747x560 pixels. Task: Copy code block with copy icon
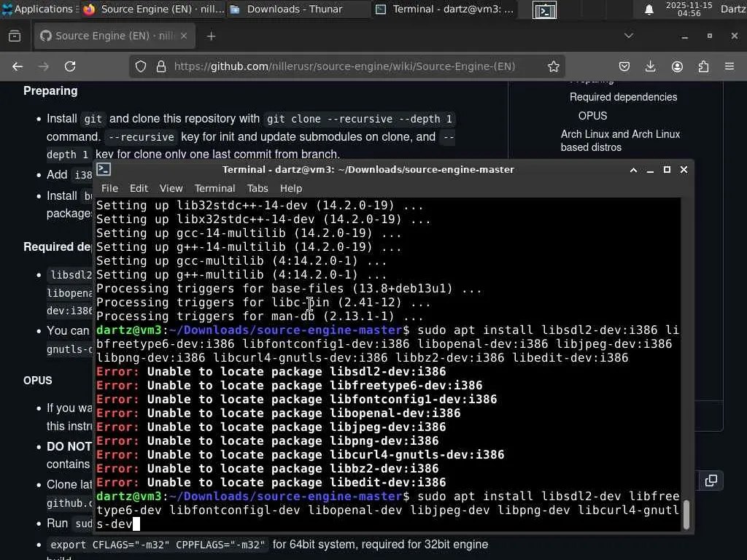pos(711,481)
